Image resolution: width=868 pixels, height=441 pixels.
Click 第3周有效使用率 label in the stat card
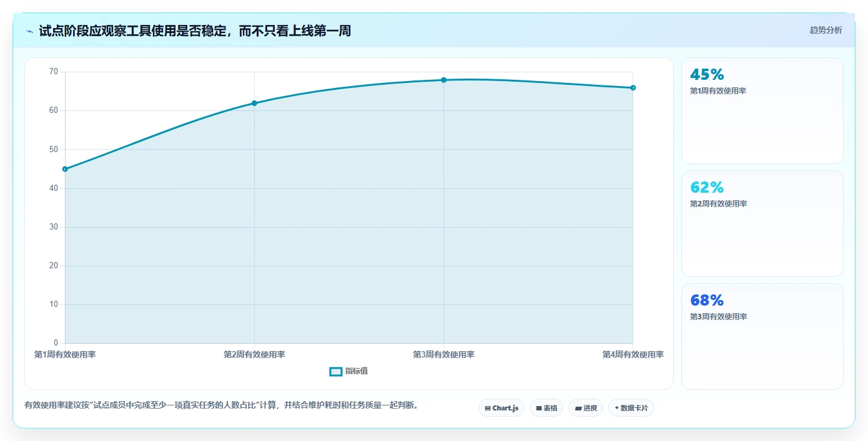point(718,317)
